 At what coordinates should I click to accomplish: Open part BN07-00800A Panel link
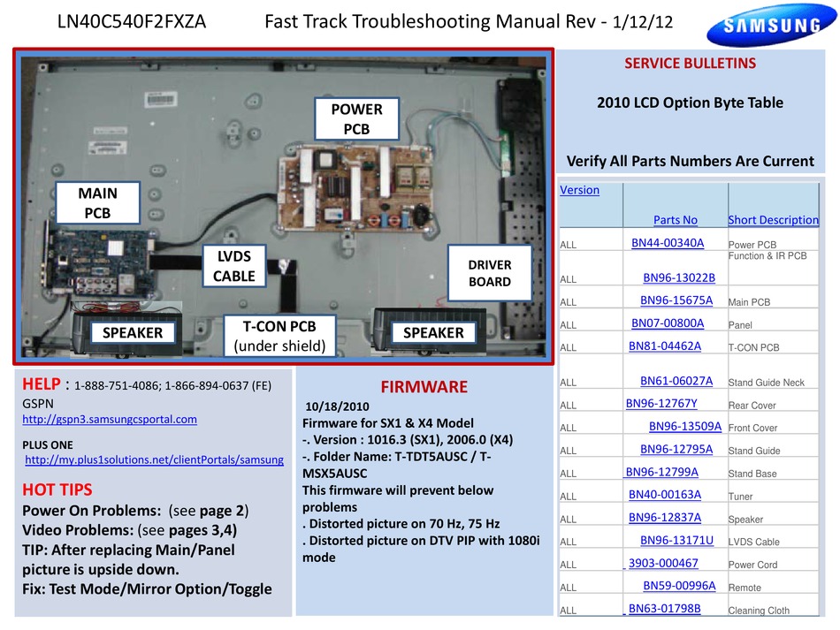point(668,323)
